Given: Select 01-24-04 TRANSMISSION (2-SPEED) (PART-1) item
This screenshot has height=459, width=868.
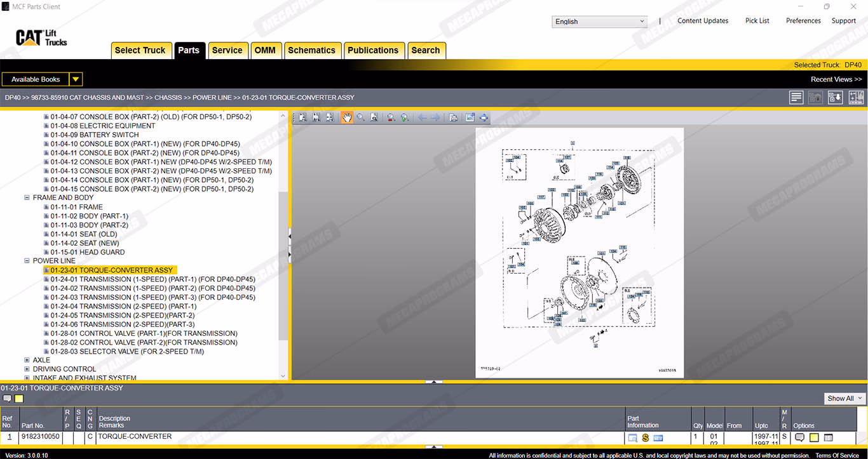Looking at the screenshot, I should [123, 307].
